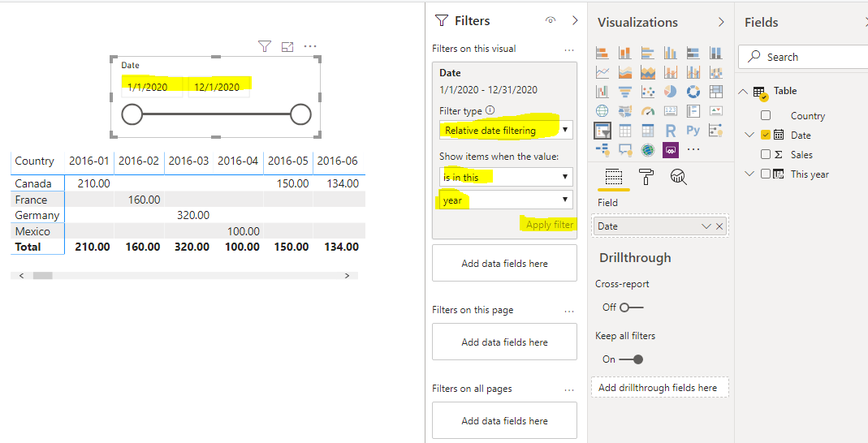
Task: Select the gauge visual
Action: point(648,110)
